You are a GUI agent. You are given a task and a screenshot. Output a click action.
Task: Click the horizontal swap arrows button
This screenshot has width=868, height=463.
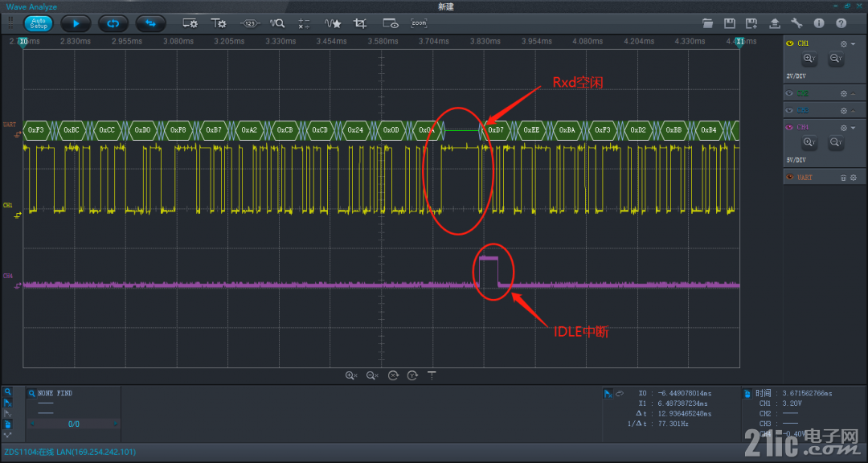click(x=150, y=23)
